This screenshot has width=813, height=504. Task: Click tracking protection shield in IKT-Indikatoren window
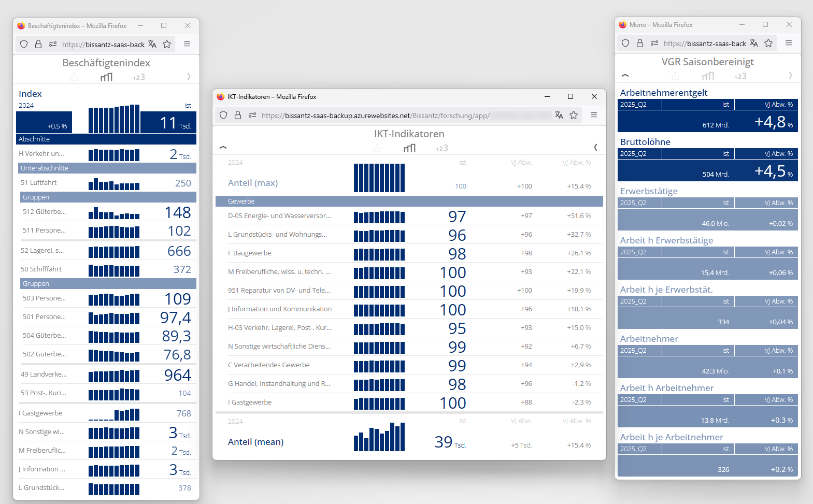coord(223,115)
